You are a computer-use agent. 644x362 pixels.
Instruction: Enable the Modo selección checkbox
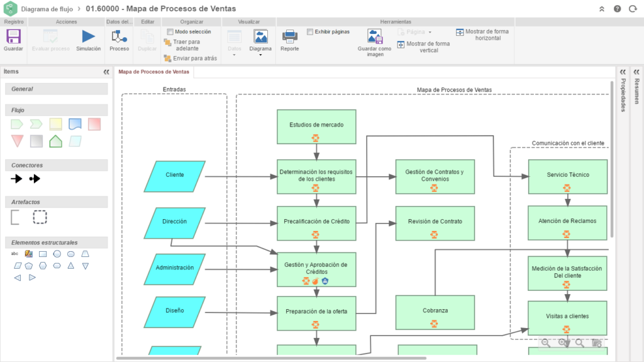coord(170,31)
